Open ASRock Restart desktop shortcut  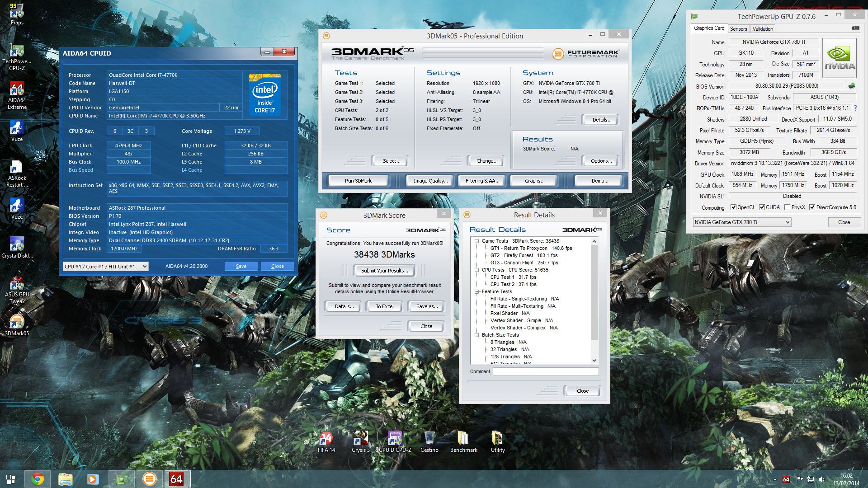[17, 174]
